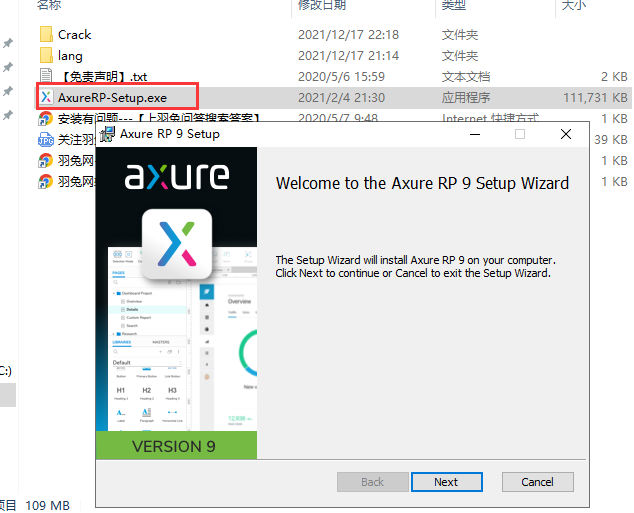Open the Crack folder
The width and height of the screenshot is (634, 513).
74,35
